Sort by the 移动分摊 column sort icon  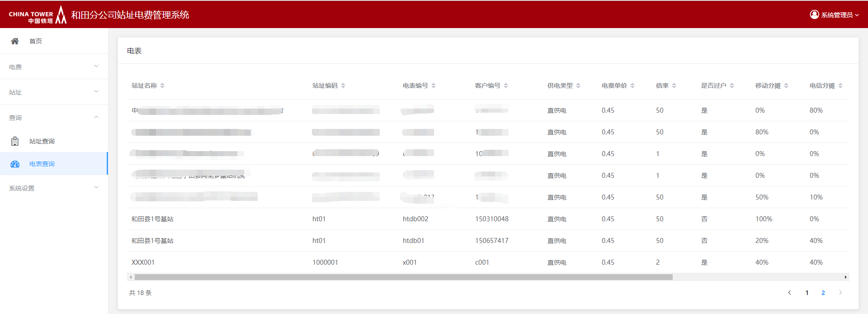[786, 86]
